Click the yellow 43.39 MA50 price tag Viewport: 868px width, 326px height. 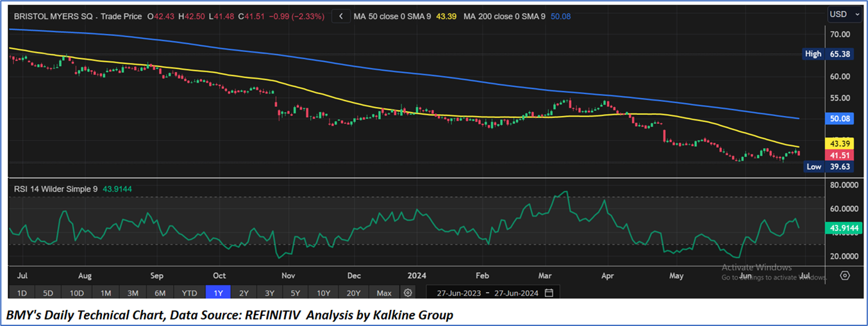[x=839, y=143]
